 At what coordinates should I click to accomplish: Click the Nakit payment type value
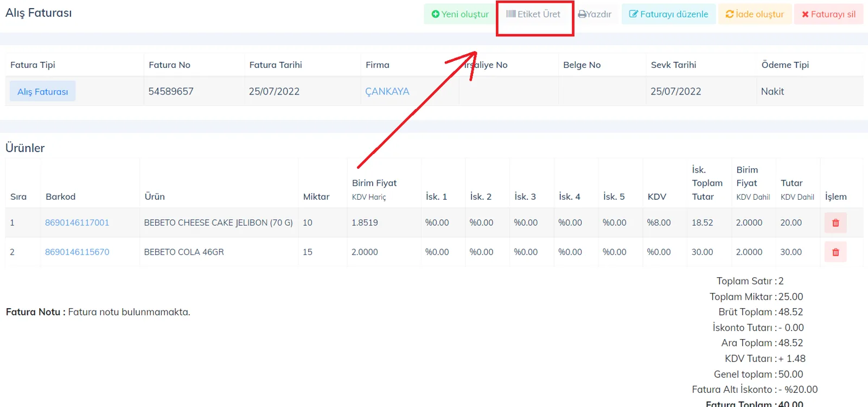(x=773, y=91)
